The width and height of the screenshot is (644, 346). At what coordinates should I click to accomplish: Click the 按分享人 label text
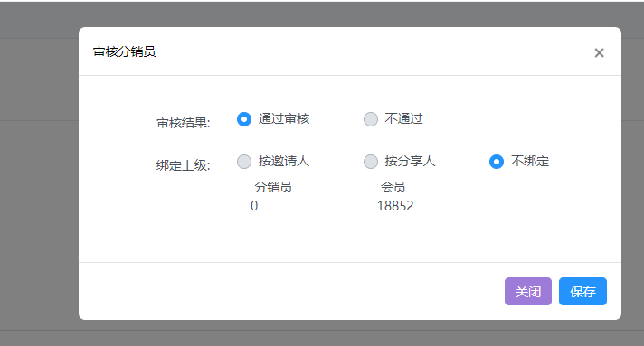[x=410, y=162]
